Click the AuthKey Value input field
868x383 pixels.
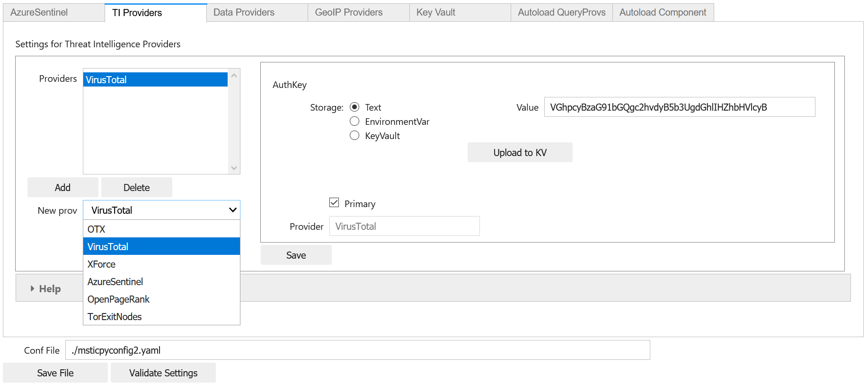680,107
